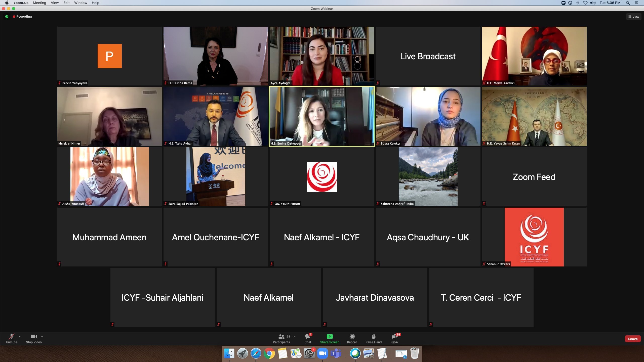
Task: Open the Chat panel
Action: click(308, 337)
